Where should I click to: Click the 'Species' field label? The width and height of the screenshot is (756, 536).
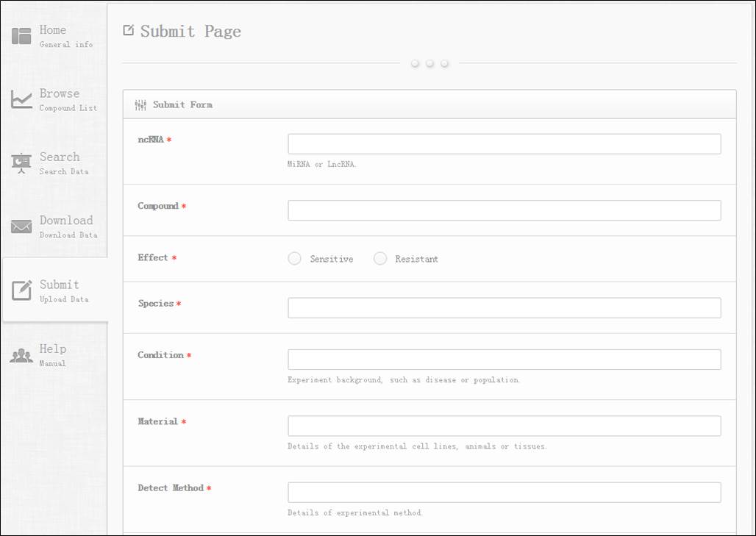[x=156, y=304]
